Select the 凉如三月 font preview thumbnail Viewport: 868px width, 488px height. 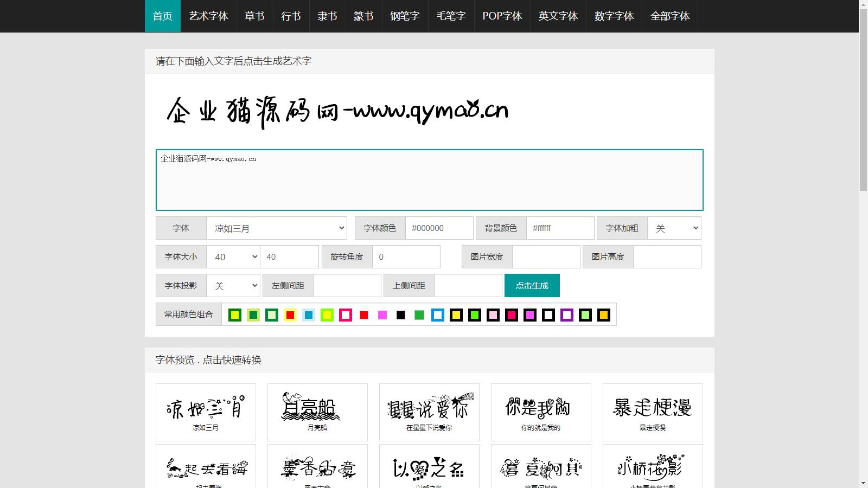tap(206, 412)
